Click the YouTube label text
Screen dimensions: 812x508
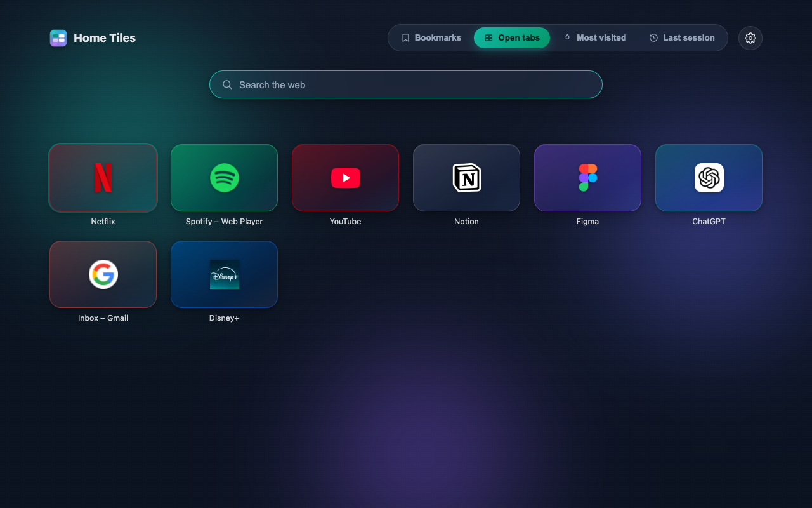click(345, 222)
